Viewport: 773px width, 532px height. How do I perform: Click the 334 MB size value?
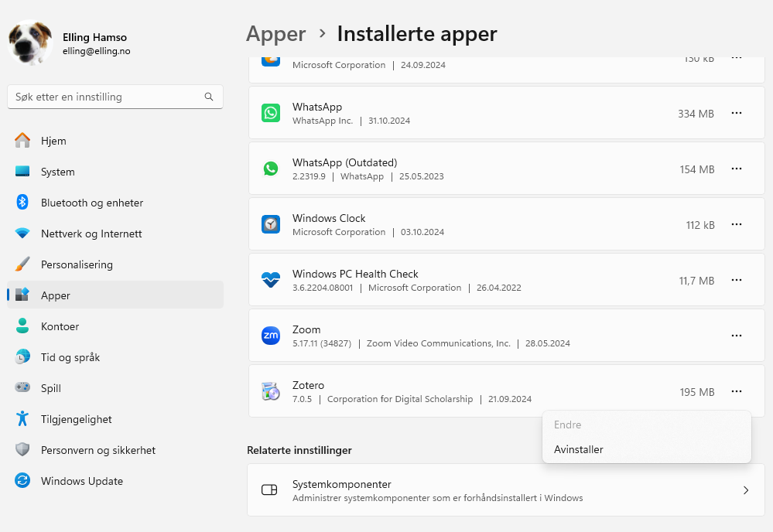(696, 114)
